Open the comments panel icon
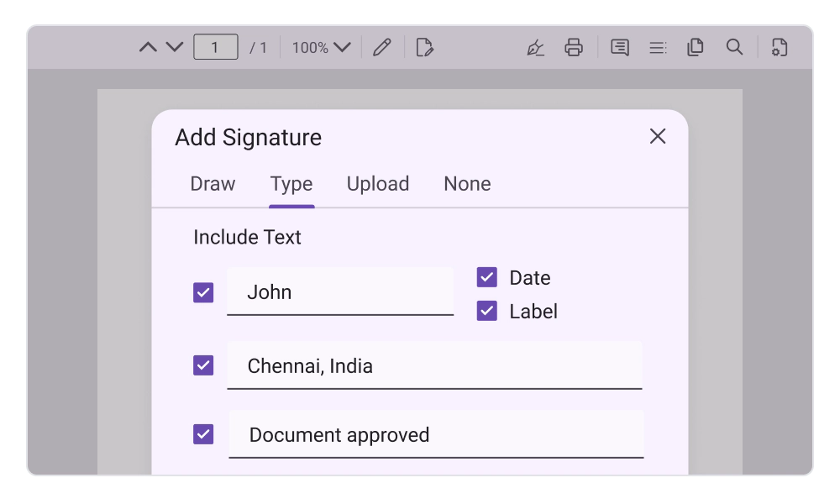 [x=620, y=47]
